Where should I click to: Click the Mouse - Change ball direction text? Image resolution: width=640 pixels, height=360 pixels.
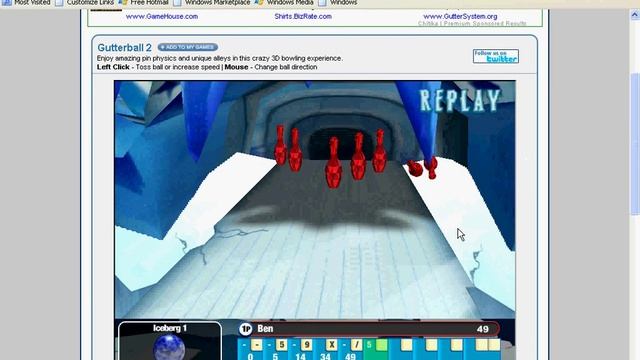(x=271, y=67)
